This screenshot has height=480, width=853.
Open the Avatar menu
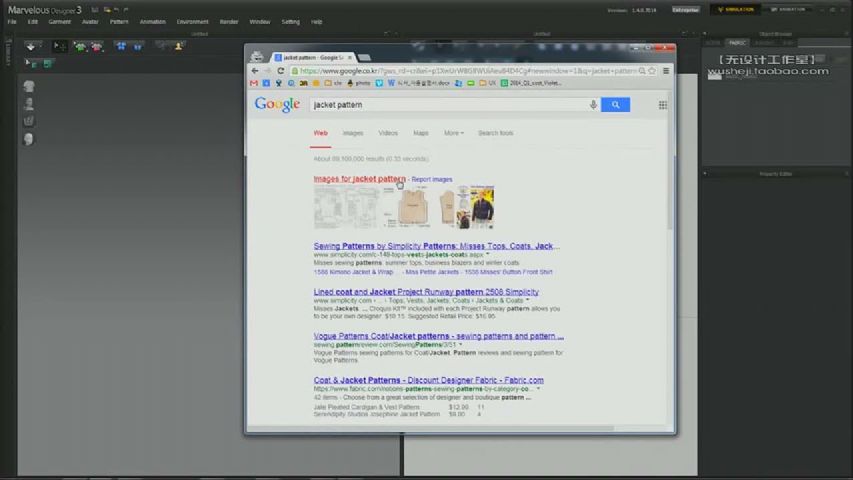(x=90, y=22)
